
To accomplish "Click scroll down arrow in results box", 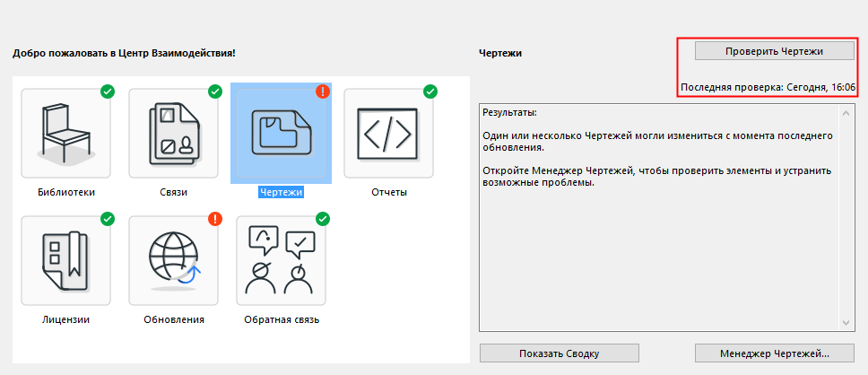I will (846, 322).
